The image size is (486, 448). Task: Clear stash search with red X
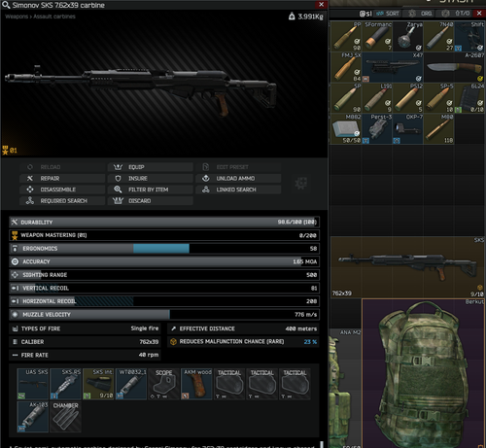click(x=479, y=14)
